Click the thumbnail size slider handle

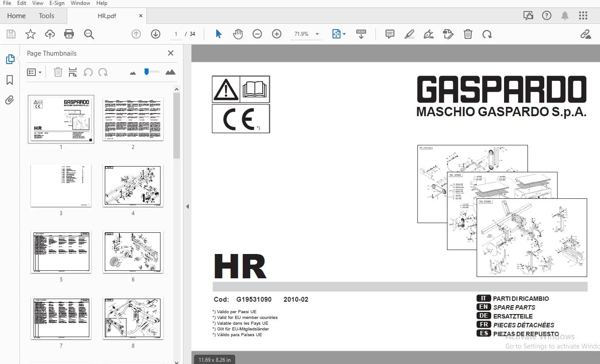[x=146, y=72]
